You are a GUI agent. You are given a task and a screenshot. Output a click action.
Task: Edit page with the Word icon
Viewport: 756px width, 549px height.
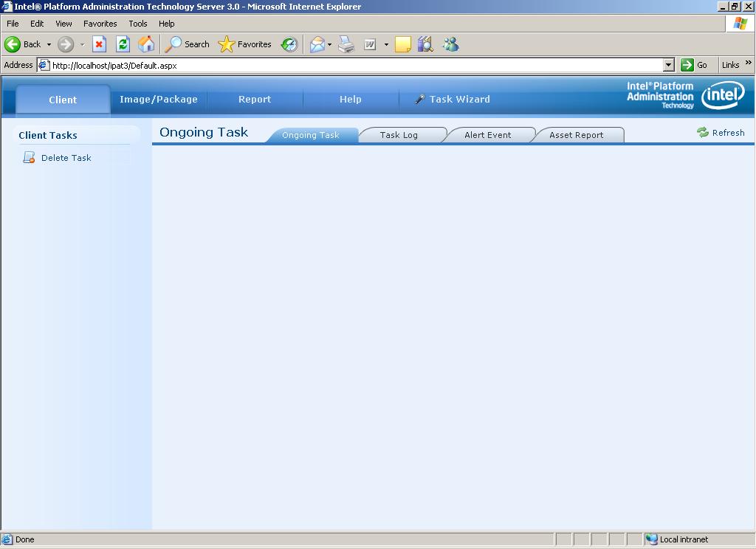coord(370,44)
